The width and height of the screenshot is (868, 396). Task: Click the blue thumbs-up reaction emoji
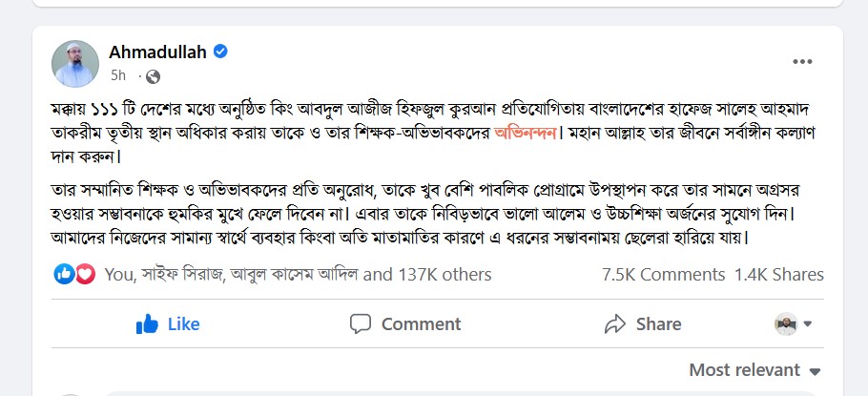point(65,275)
